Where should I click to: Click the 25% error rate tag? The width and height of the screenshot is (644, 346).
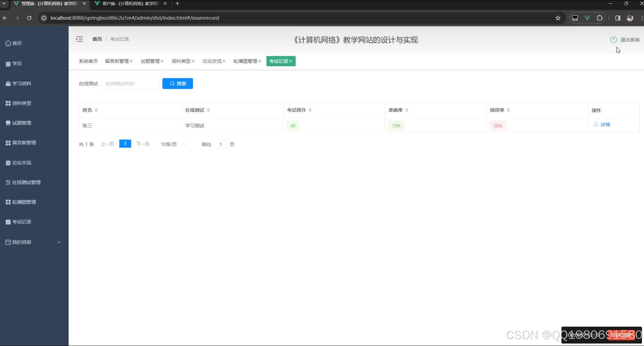tap(498, 126)
